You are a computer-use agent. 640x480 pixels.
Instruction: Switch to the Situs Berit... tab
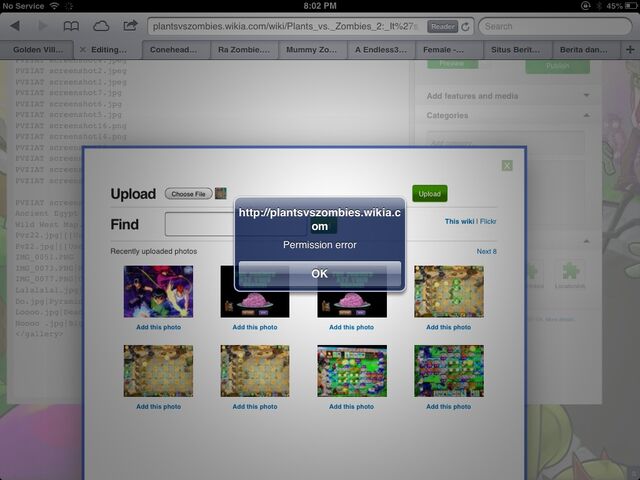click(x=516, y=49)
